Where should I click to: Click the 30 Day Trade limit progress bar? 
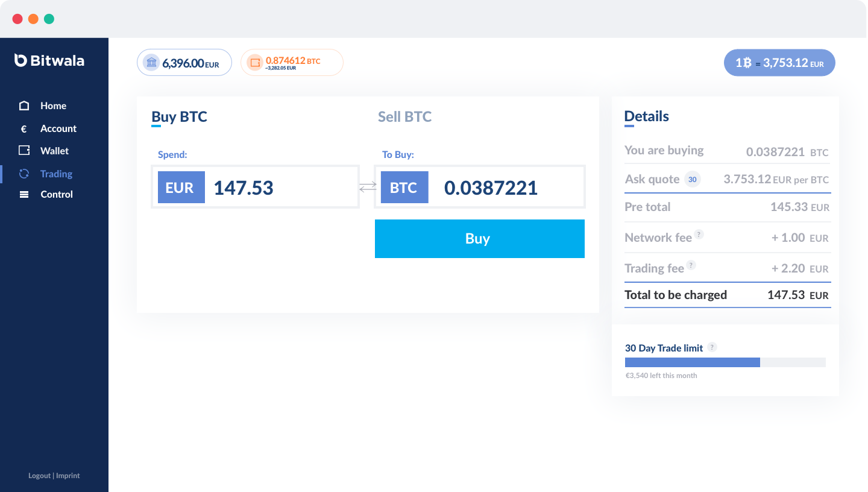[x=725, y=362]
